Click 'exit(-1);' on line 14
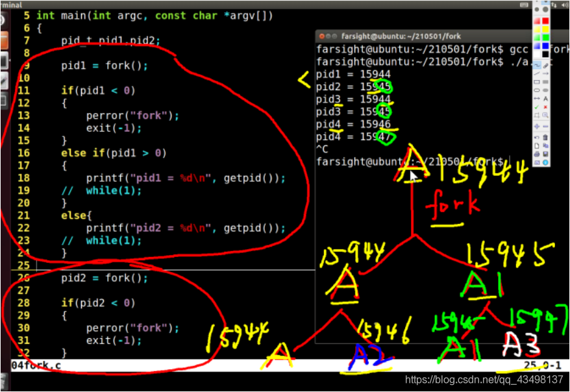This screenshot has width=570, height=392. [114, 128]
